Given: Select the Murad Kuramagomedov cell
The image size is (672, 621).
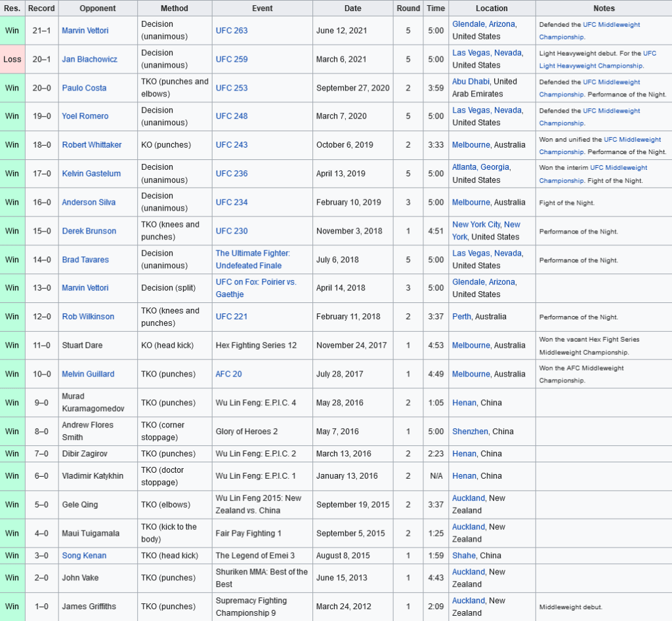Looking at the screenshot, I should tap(98, 403).
